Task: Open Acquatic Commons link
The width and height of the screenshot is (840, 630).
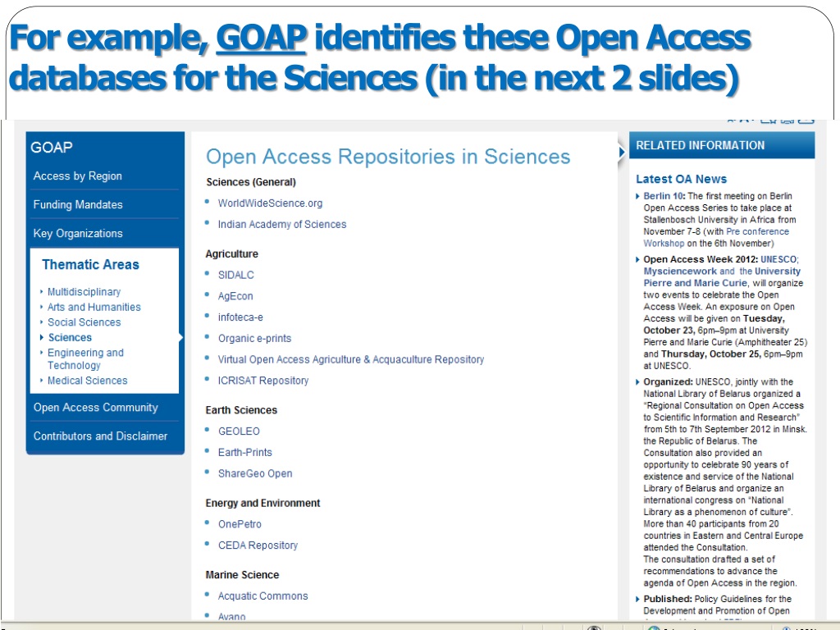Action: (x=262, y=596)
